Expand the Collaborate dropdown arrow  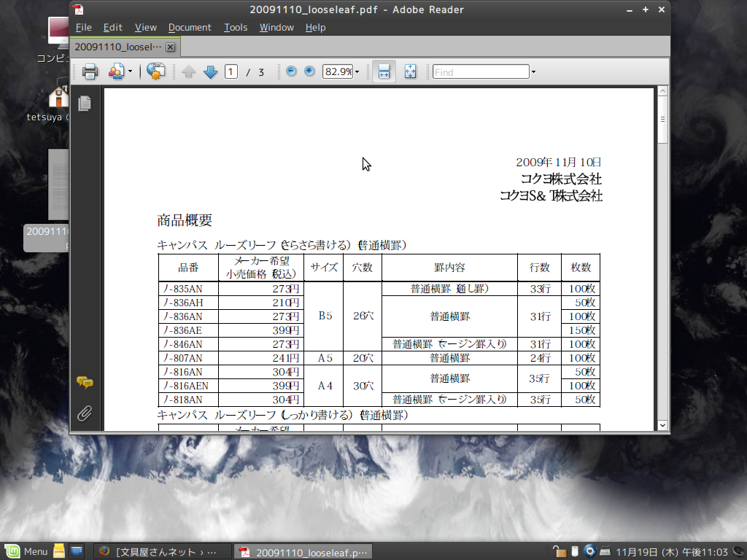point(130,72)
